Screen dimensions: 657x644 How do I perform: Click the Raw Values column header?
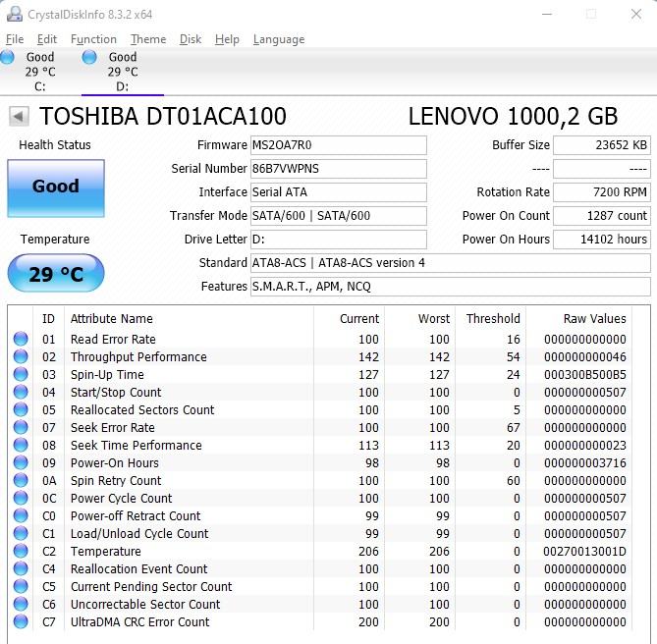pyautogui.click(x=594, y=319)
